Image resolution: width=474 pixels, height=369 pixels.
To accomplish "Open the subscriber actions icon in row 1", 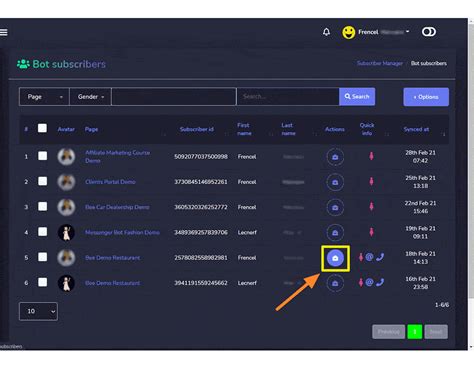I will pos(335,157).
